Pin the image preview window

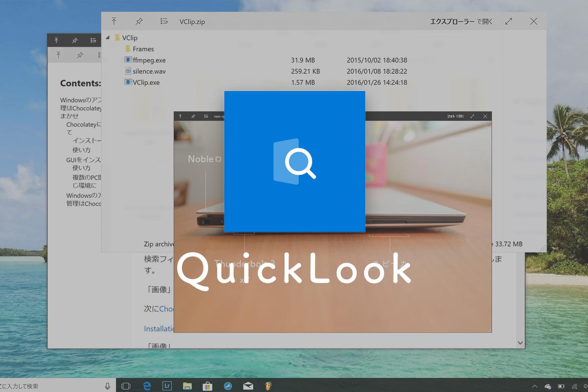pyautogui.click(x=193, y=116)
